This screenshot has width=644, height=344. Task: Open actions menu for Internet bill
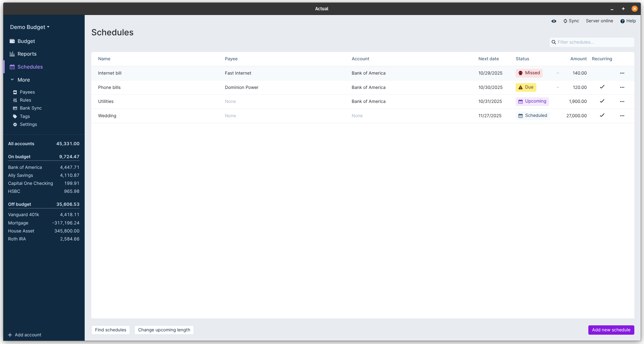click(622, 73)
